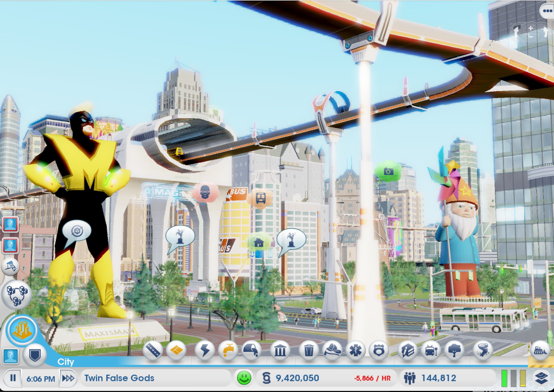Click the green residential demand bar

click(504, 378)
